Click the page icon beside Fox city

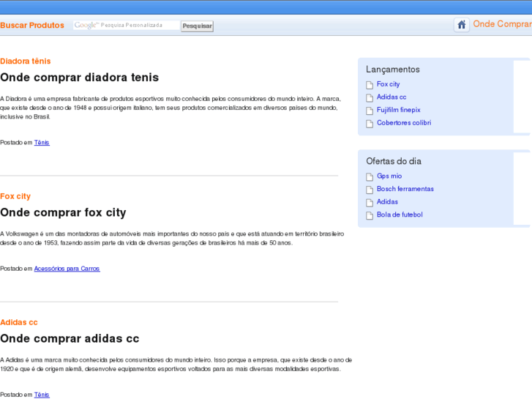[x=370, y=85]
